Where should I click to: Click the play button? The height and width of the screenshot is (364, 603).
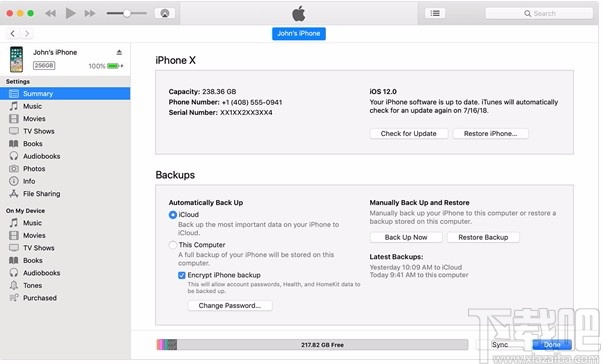(x=70, y=13)
